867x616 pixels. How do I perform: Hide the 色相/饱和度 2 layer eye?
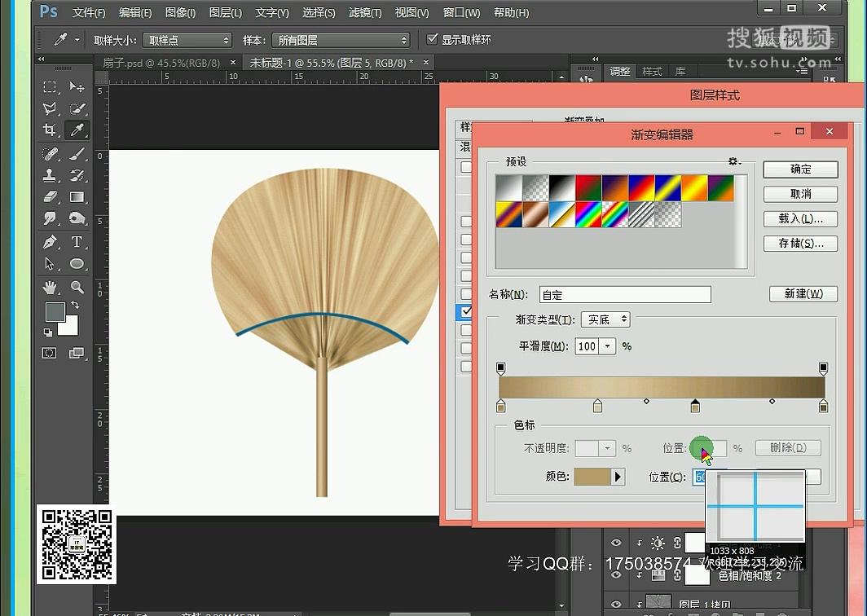click(x=616, y=575)
